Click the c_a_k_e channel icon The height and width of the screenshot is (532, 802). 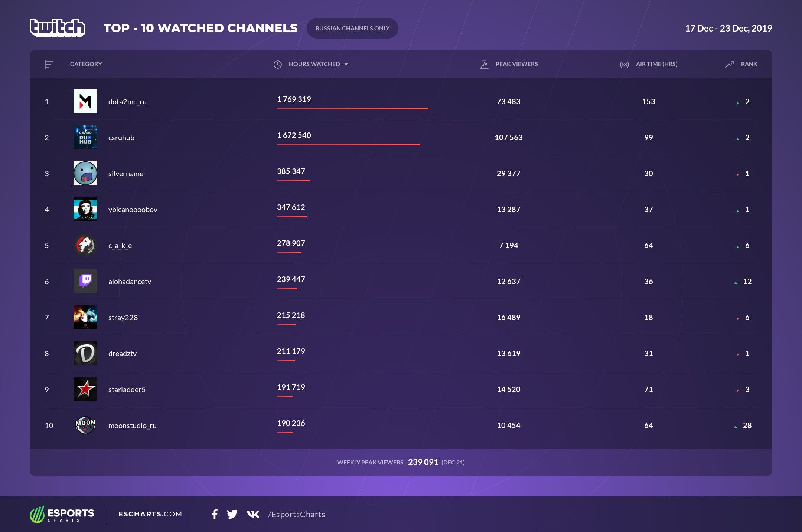coord(85,245)
